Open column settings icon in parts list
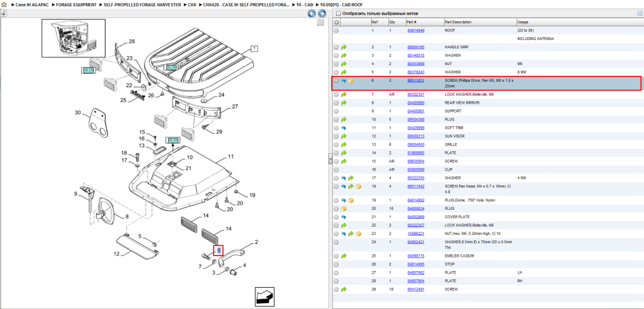The height and width of the screenshot is (309, 644). pos(639,14)
